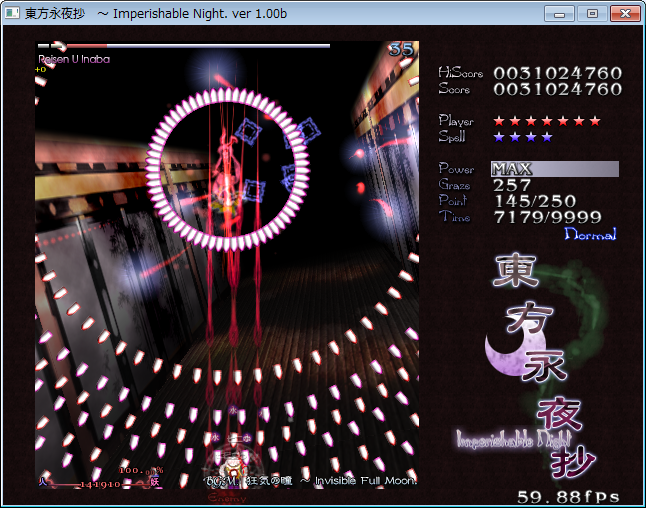Click the first red Player life star
Screen dimensions: 647x508
click(x=500, y=121)
